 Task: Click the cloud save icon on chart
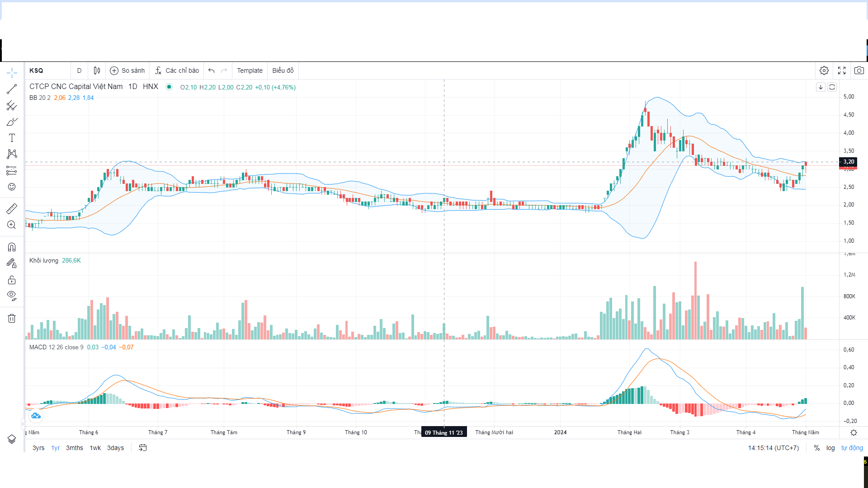click(36, 416)
